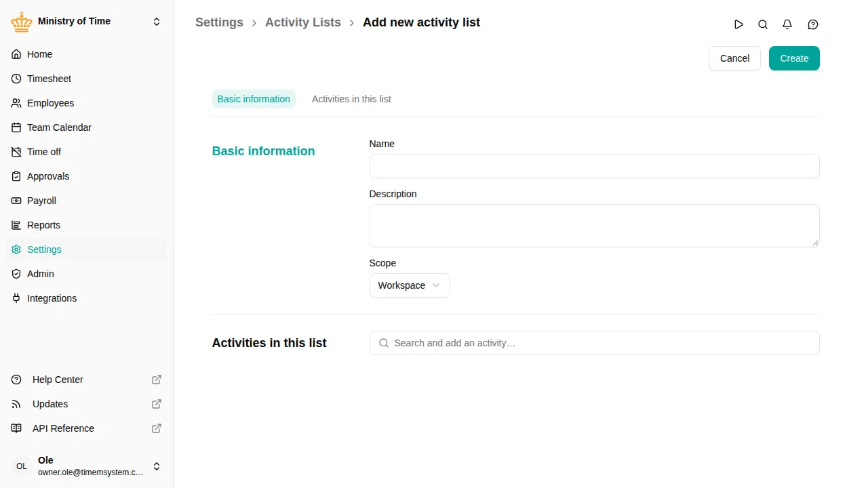
Task: Go to Activity Lists breadcrumb
Action: (303, 22)
